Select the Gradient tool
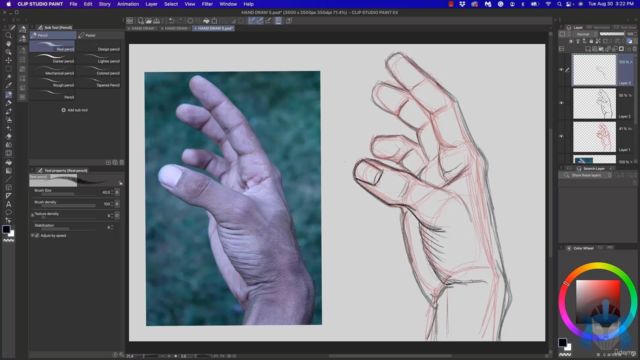This screenshot has width=640, height=360. (x=8, y=171)
